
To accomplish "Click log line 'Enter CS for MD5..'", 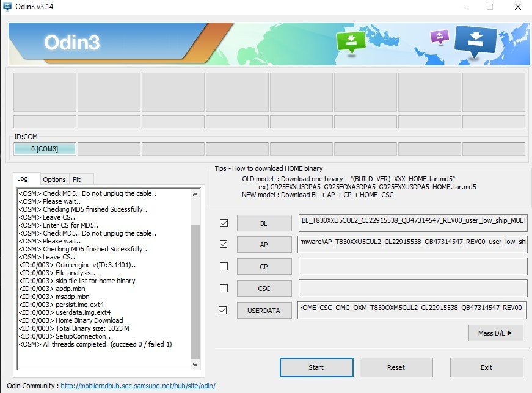I will click(59, 225).
